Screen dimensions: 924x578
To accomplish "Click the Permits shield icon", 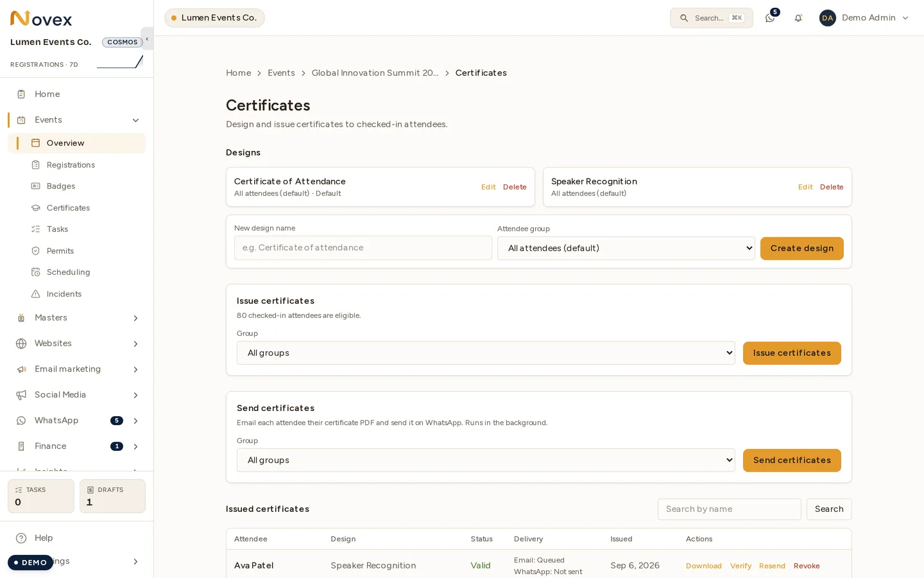I will click(x=36, y=251).
